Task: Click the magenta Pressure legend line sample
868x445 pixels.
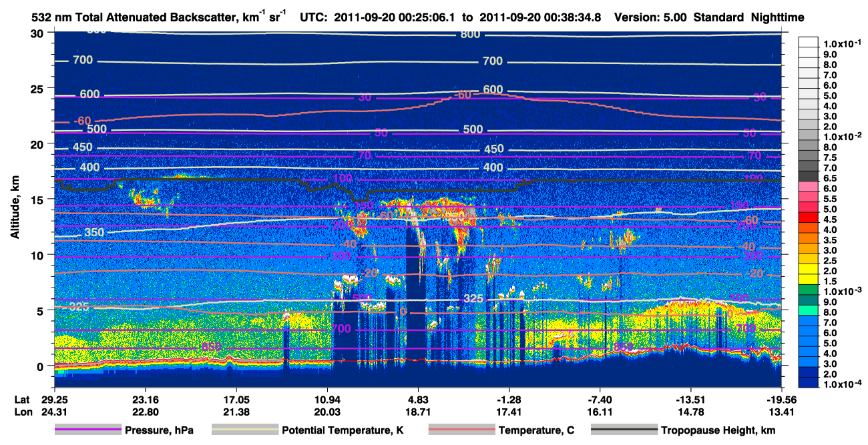Action: pyautogui.click(x=87, y=430)
